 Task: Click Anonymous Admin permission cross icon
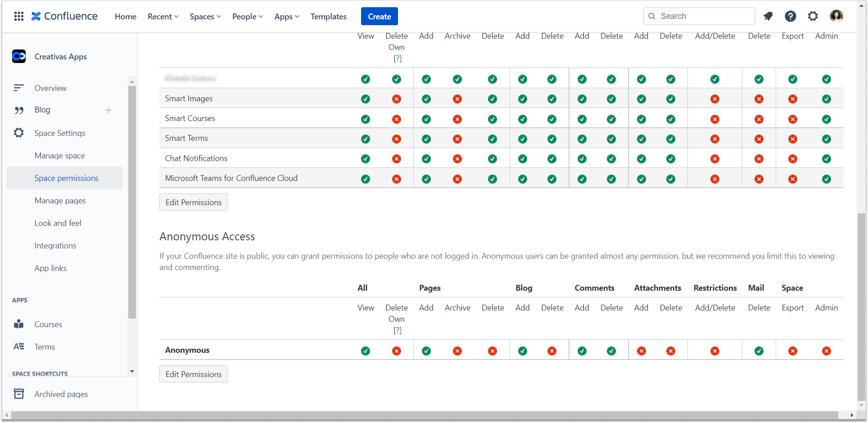(x=827, y=351)
